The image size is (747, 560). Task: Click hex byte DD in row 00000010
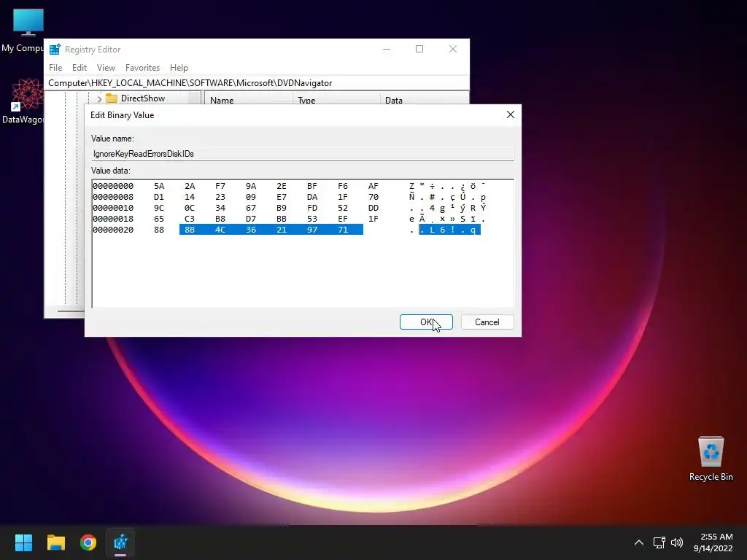[373, 208]
